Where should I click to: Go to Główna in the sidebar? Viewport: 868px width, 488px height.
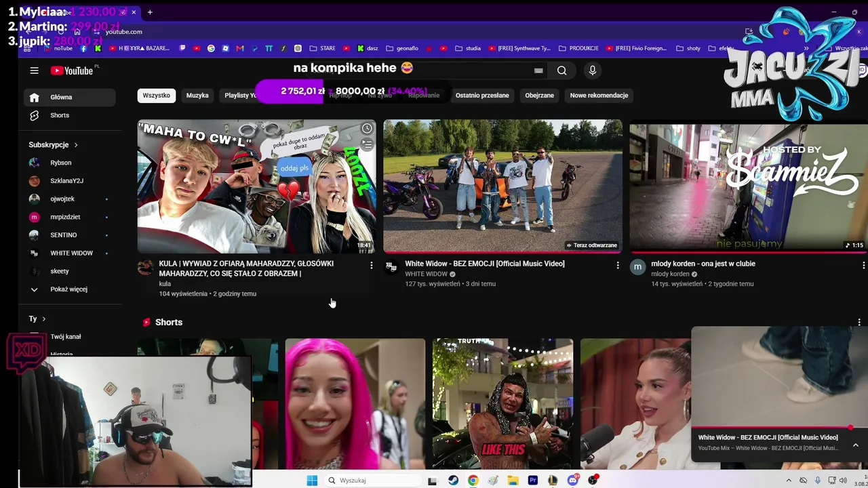coord(69,98)
